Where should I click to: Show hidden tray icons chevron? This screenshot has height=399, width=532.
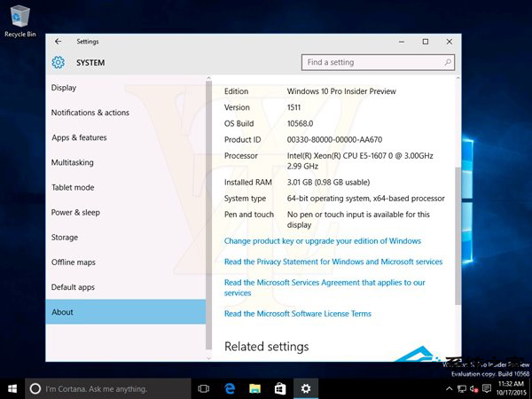click(449, 388)
